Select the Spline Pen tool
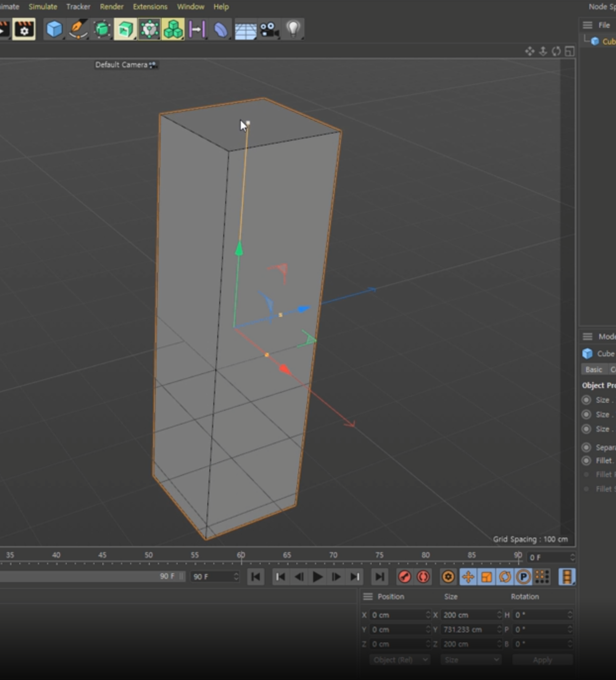 tap(78, 30)
